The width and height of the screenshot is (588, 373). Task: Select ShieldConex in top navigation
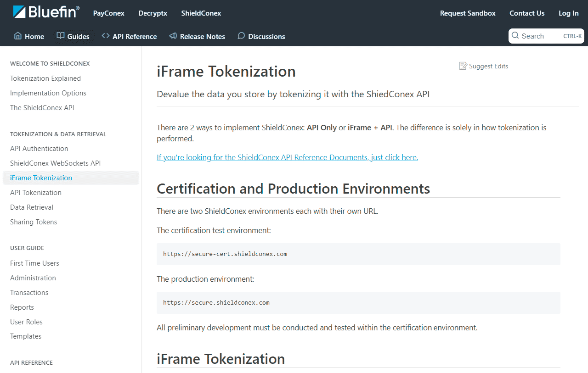coord(201,13)
